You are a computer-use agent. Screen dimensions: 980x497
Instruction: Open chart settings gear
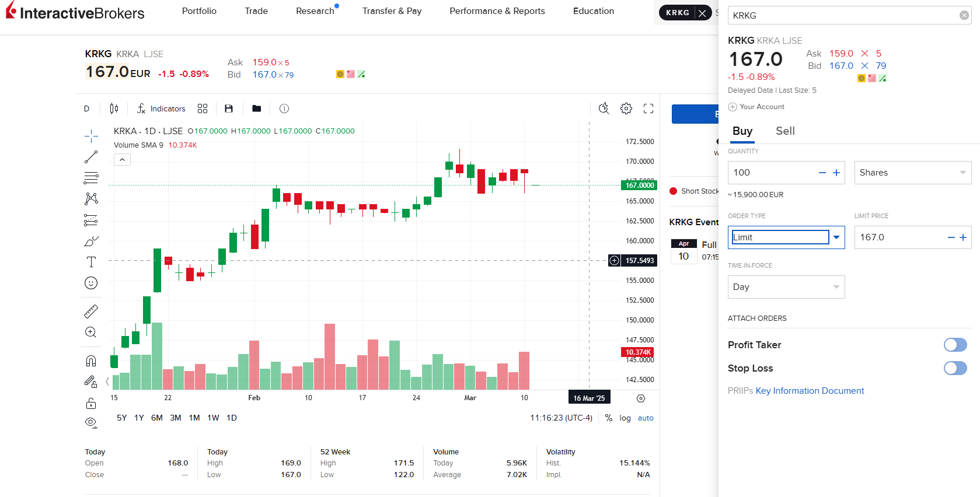coord(626,108)
